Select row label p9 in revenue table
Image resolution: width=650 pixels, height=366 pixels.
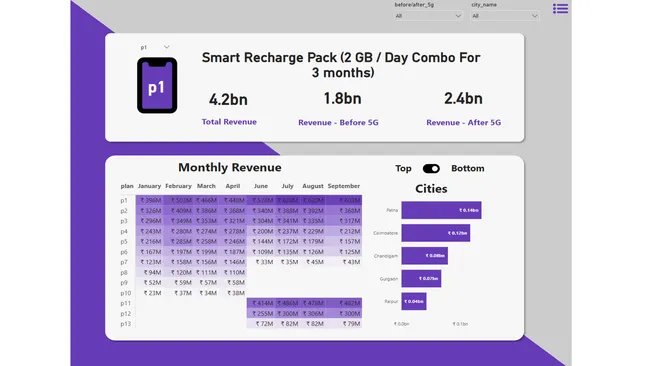tap(124, 283)
